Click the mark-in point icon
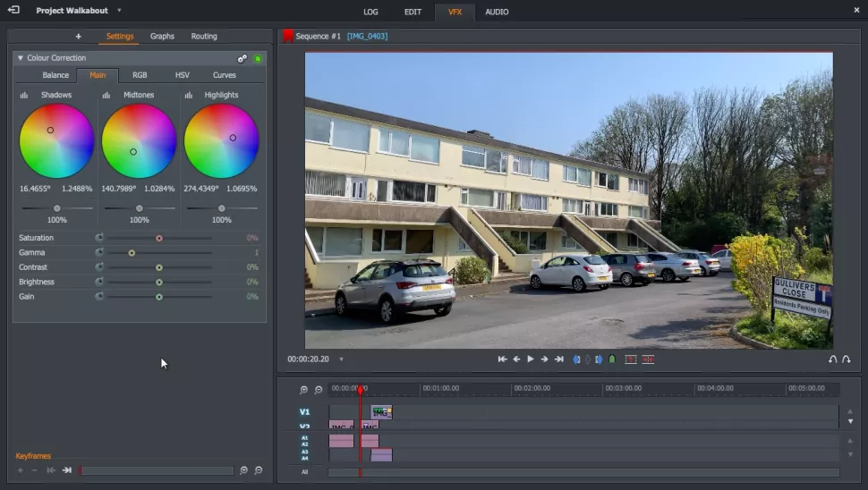Viewport: 868px width, 490px height. point(574,359)
